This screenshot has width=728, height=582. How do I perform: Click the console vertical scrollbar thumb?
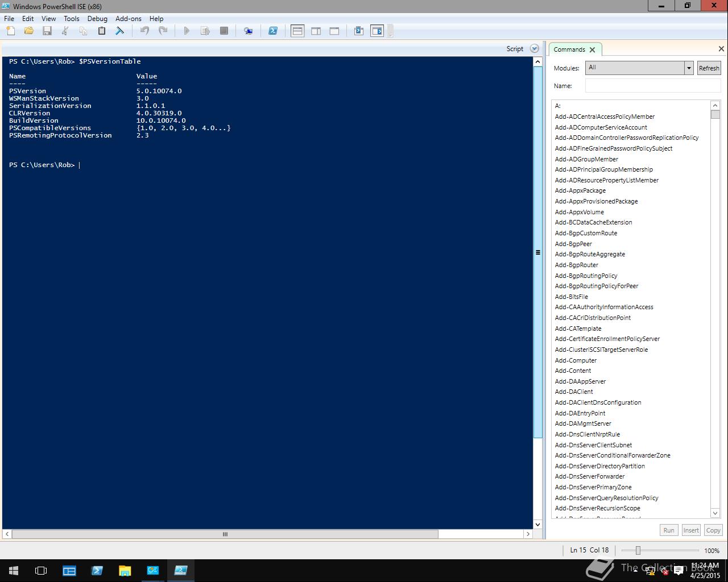click(537, 252)
